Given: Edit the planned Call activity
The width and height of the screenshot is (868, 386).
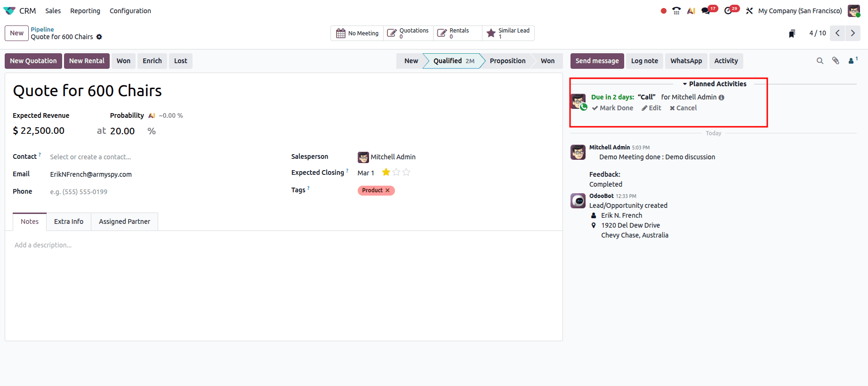Looking at the screenshot, I should 651,108.
